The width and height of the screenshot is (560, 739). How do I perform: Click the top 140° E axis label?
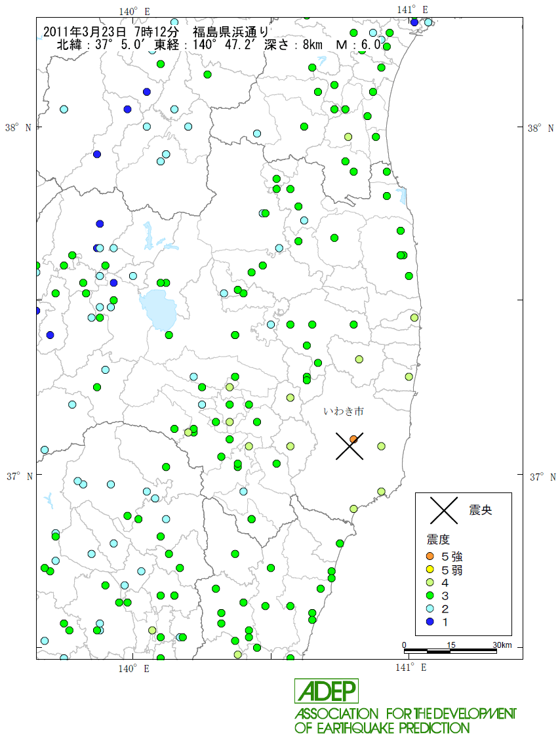[x=134, y=12]
